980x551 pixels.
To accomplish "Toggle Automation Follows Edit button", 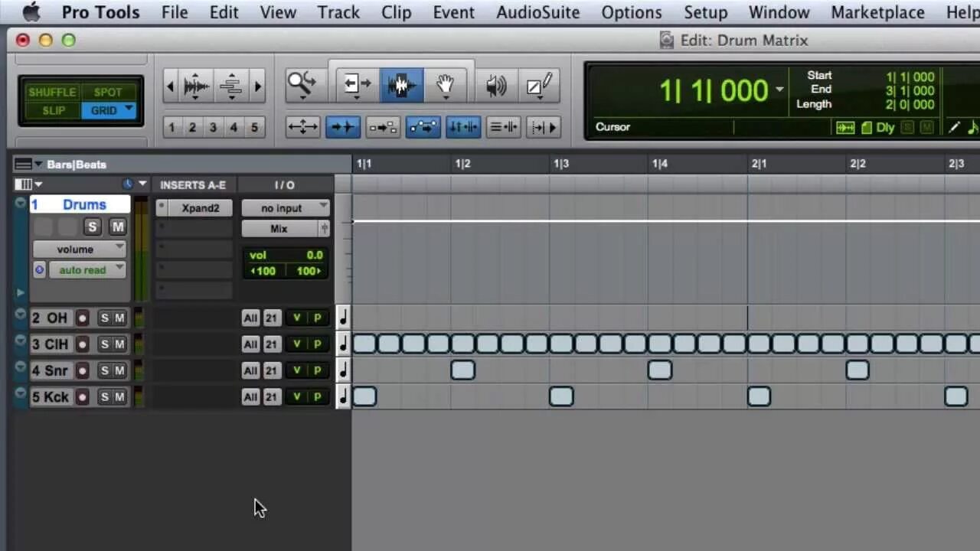I will [x=423, y=127].
